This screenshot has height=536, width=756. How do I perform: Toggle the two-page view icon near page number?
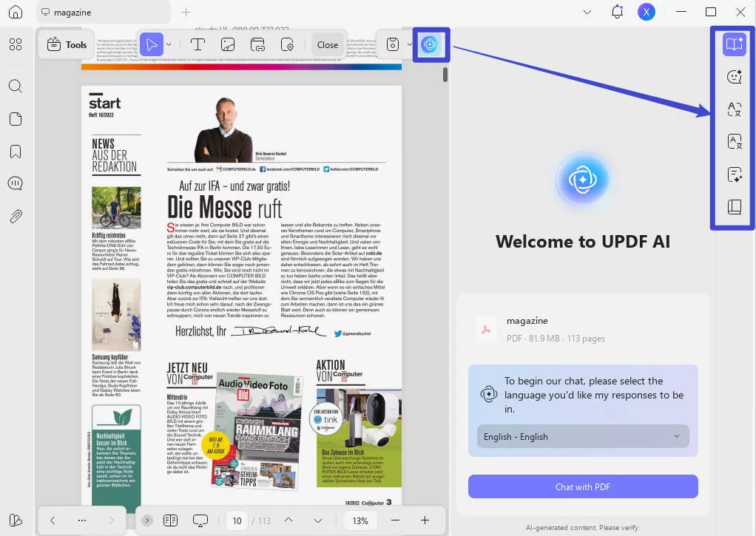click(x=170, y=520)
